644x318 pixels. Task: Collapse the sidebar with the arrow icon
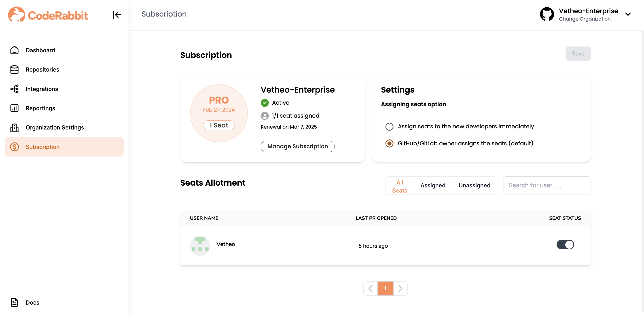click(x=117, y=15)
